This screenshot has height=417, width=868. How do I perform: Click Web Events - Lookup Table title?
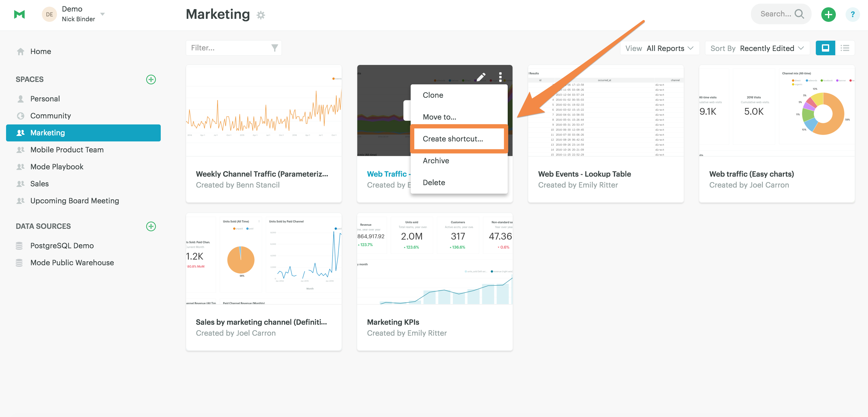coord(584,174)
